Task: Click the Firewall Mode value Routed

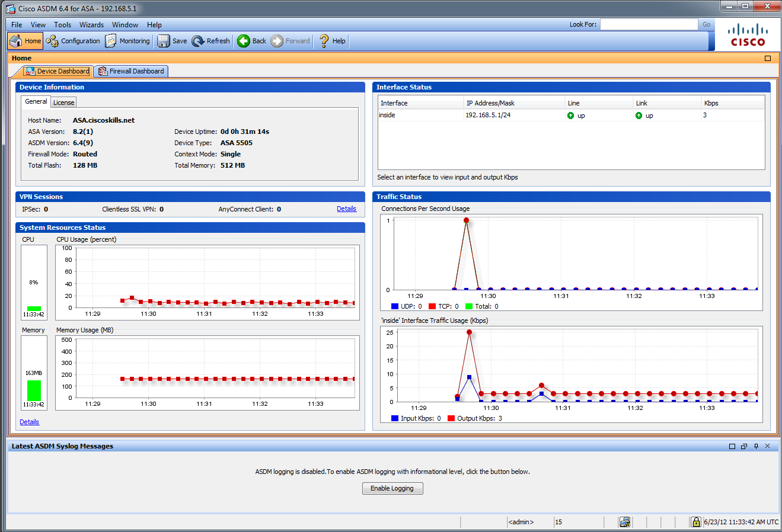Action: pos(85,154)
